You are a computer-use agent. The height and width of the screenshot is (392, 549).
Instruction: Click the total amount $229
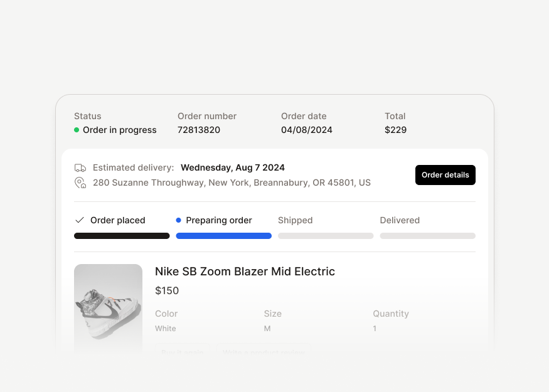coord(396,130)
